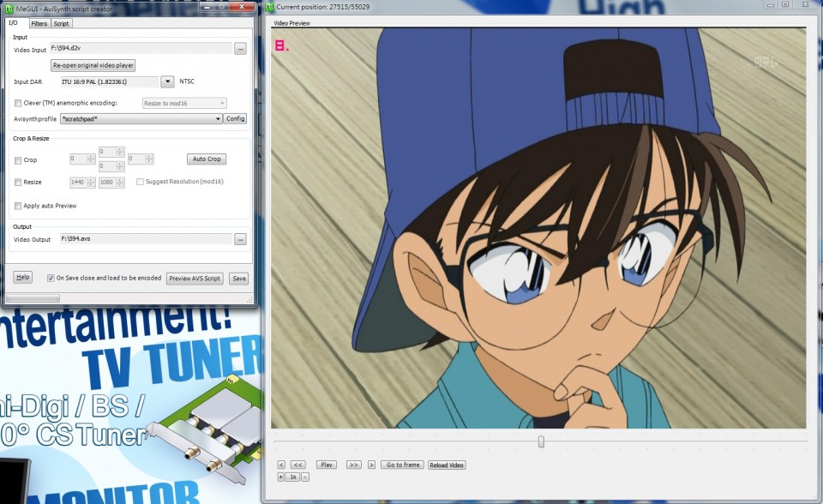Viewport: 823px width, 504px height.
Task: Minimize the video preview window
Action: coord(771,5)
